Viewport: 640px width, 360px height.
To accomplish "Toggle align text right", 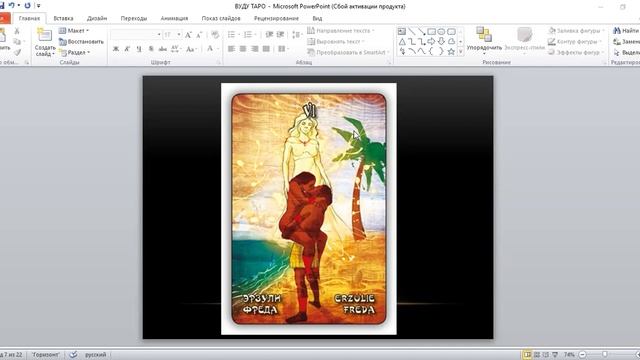I will tap(255, 49).
